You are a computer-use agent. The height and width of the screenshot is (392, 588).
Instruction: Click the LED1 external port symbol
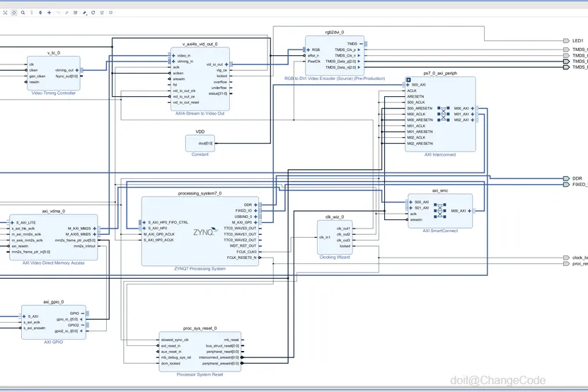[x=566, y=40]
